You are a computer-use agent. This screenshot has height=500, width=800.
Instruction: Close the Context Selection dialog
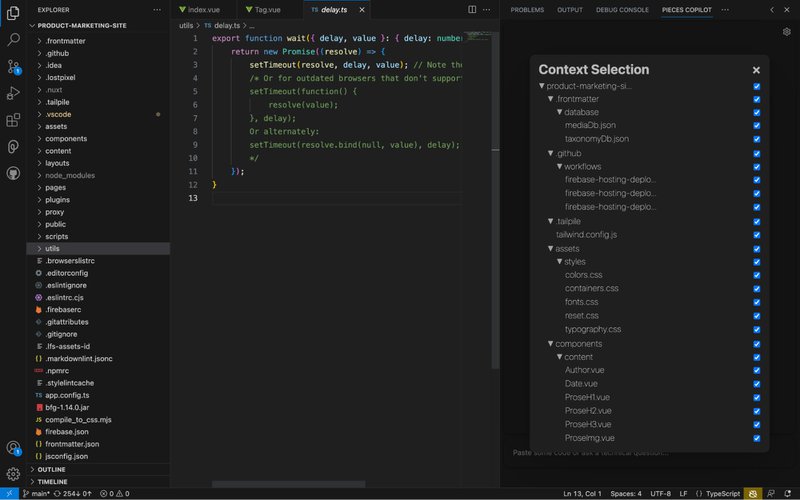pyautogui.click(x=756, y=70)
